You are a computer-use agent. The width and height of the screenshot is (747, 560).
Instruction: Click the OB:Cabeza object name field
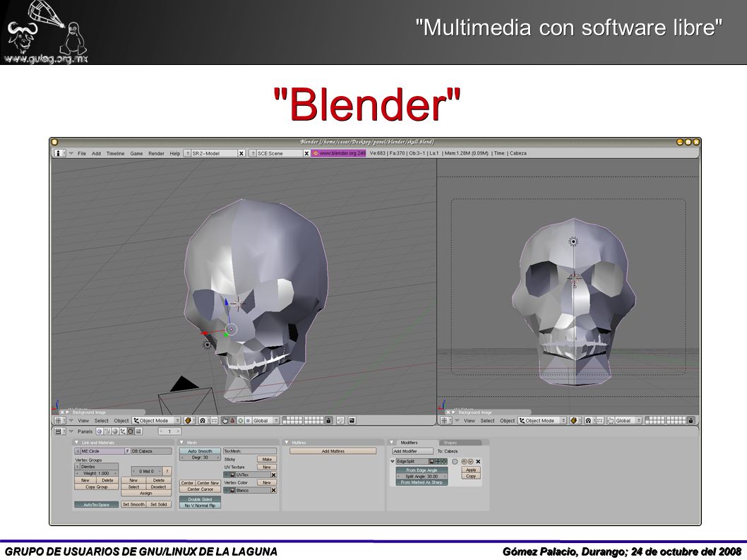pos(152,451)
